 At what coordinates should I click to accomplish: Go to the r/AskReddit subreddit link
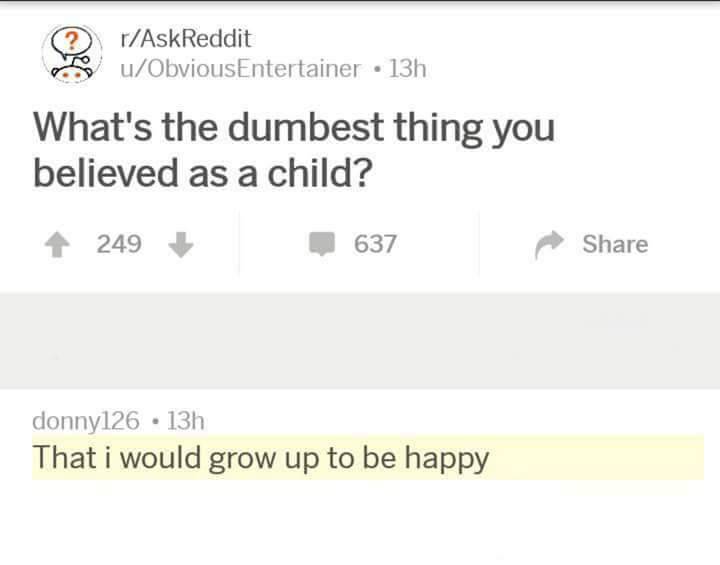tap(184, 39)
